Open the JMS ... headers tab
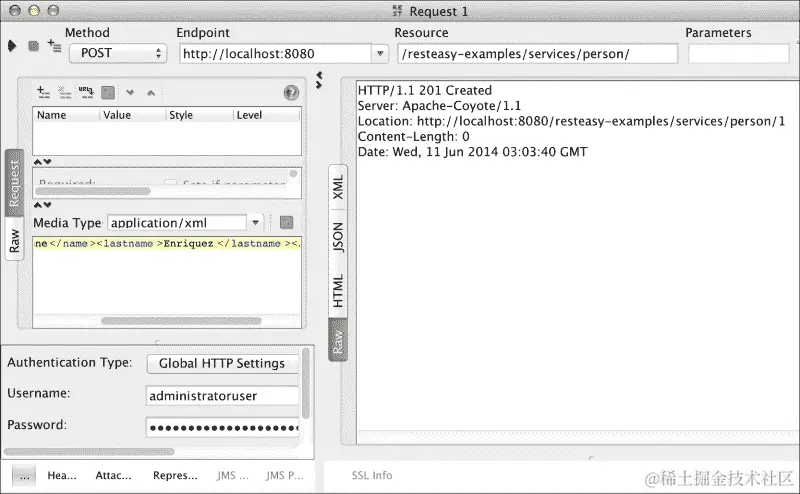The width and height of the screenshot is (800, 494). pyautogui.click(x=233, y=476)
